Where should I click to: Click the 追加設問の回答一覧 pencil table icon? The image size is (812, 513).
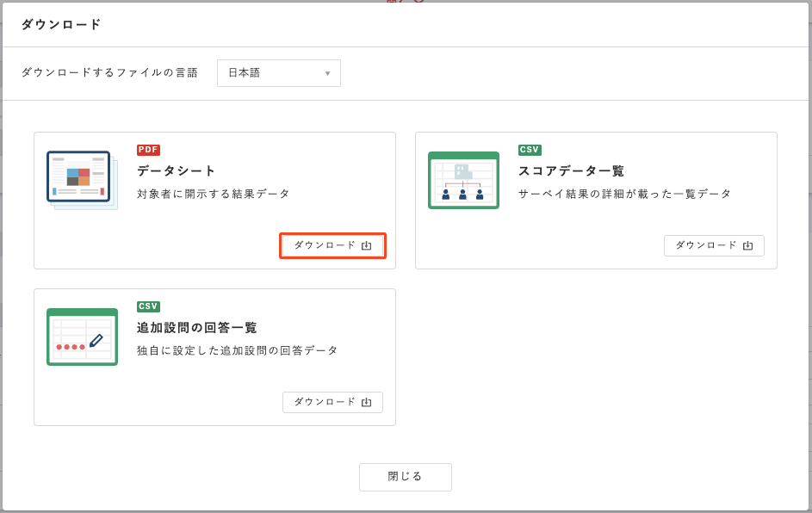(82, 337)
